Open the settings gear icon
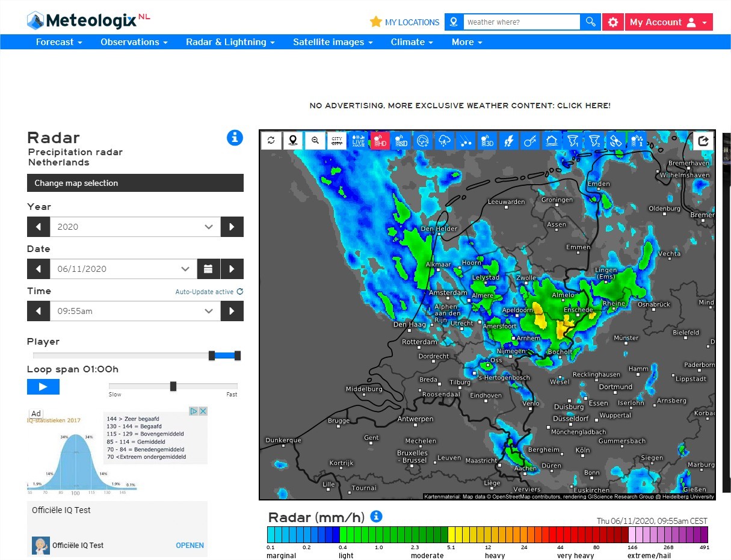731x560 pixels. point(612,22)
